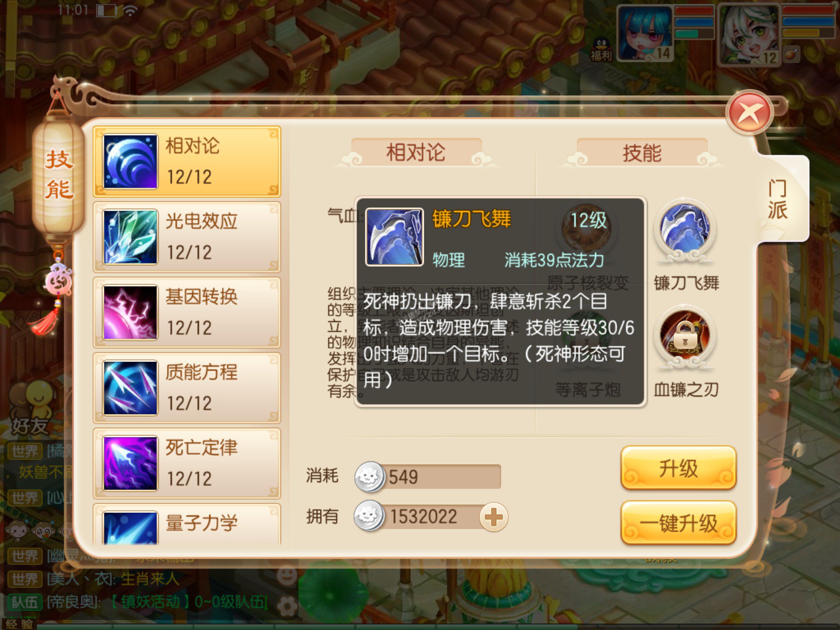
Task: Select the 死亡定律 purple skill icon
Action: click(x=130, y=463)
